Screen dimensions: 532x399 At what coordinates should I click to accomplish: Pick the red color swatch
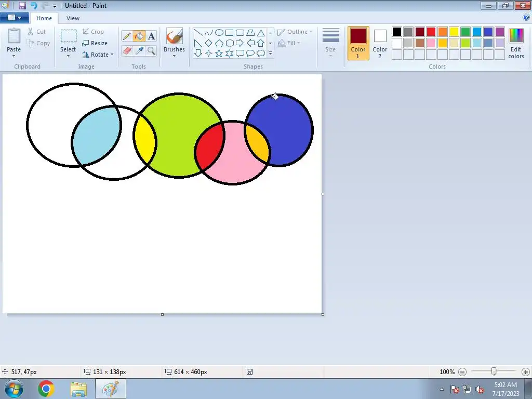[431, 32]
